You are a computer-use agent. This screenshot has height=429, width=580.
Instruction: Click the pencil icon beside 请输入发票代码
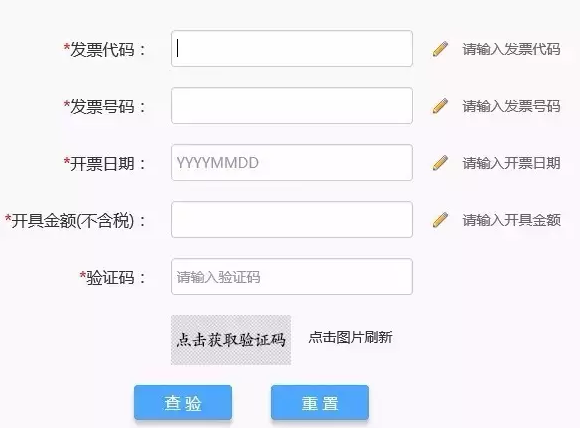(440, 49)
